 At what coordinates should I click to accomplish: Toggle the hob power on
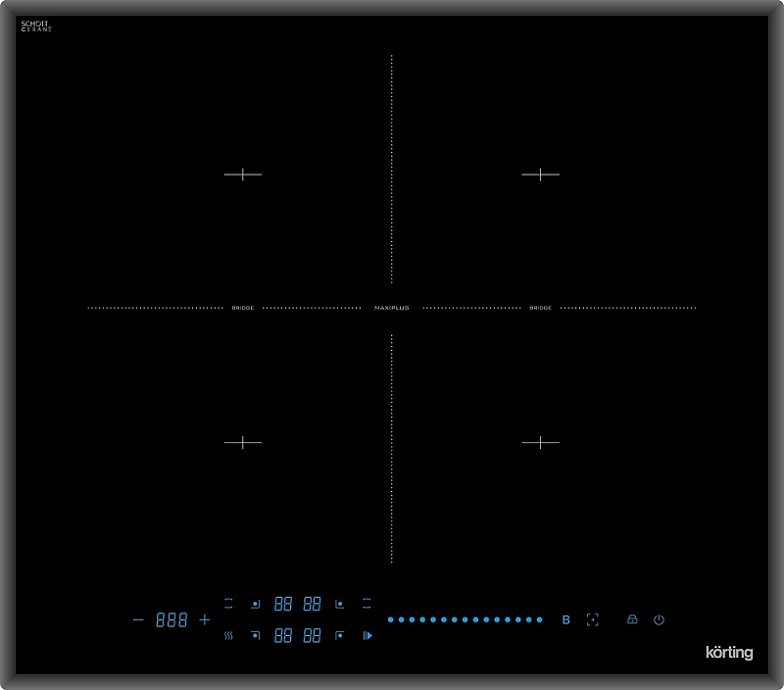tap(658, 618)
